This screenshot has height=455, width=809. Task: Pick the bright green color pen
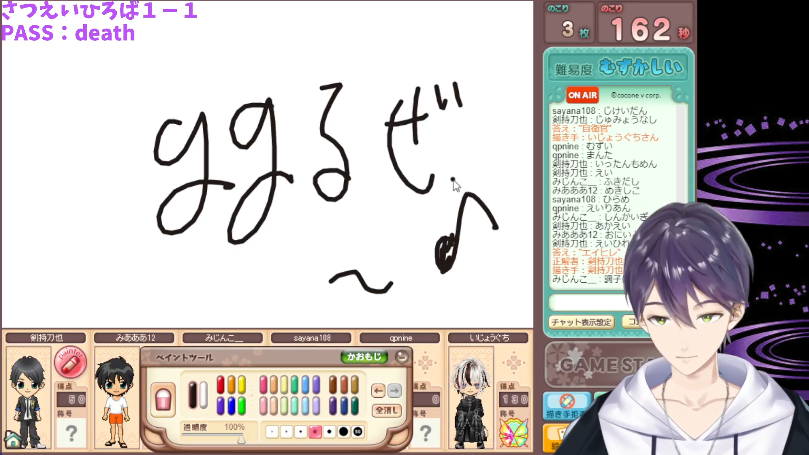pos(242,406)
